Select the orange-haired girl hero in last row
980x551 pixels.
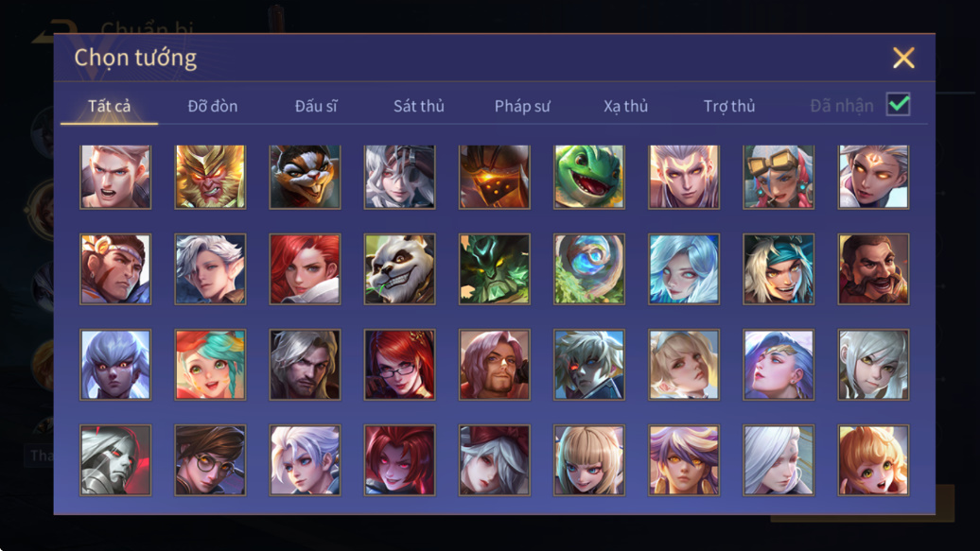873,460
